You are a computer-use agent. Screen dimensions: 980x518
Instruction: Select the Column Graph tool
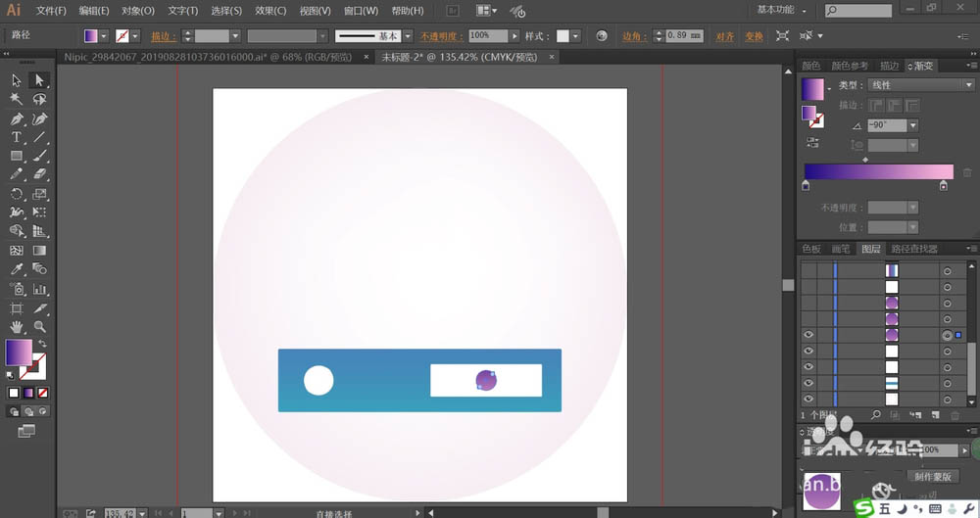(39, 289)
